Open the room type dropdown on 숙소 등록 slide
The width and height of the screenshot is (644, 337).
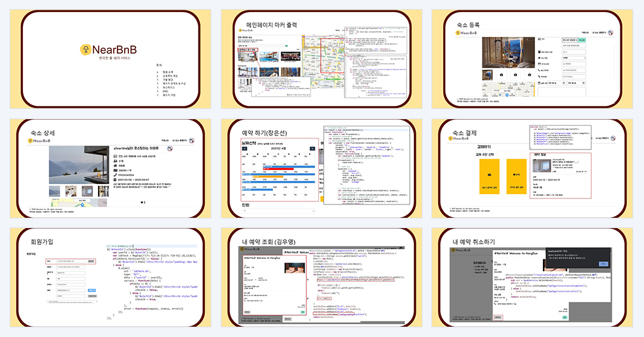pyautogui.click(x=574, y=58)
